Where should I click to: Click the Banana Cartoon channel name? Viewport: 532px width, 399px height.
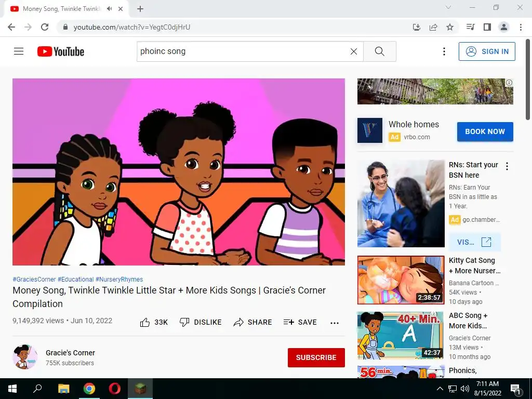click(474, 283)
